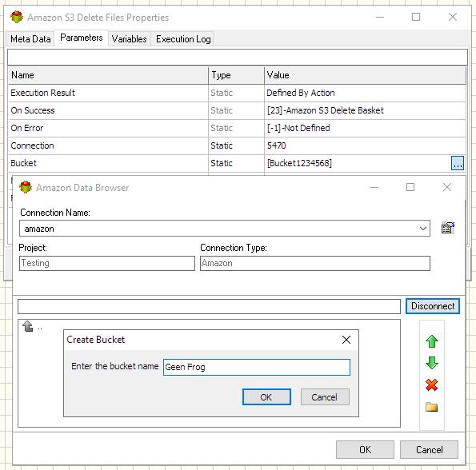Click the parent directory up-arrow icon

(28, 326)
